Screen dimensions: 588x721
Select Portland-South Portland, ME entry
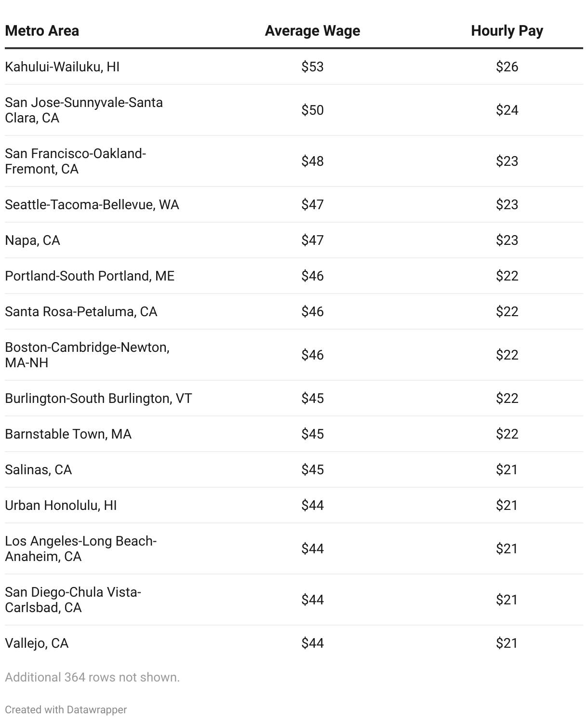[x=90, y=276]
